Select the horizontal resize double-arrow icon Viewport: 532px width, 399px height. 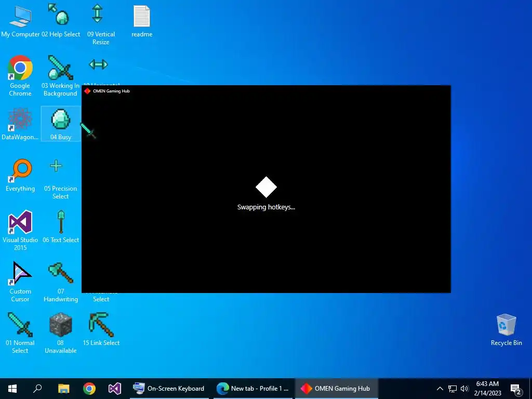click(x=98, y=64)
